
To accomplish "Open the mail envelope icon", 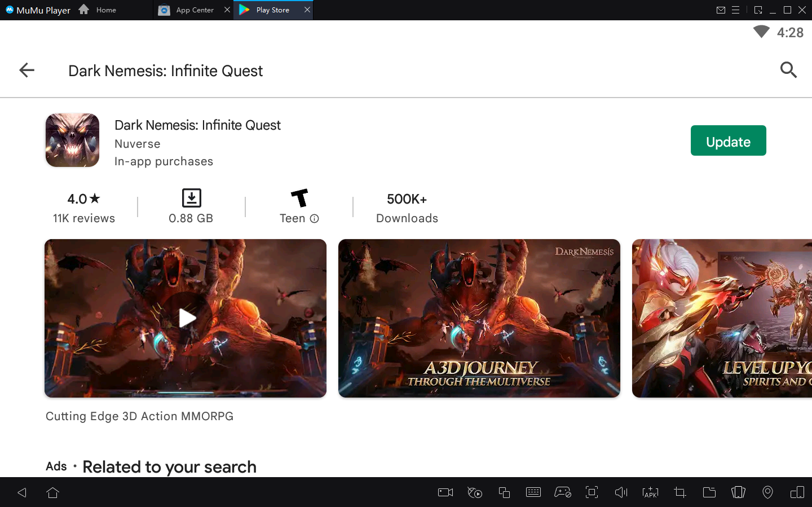I will point(721,10).
